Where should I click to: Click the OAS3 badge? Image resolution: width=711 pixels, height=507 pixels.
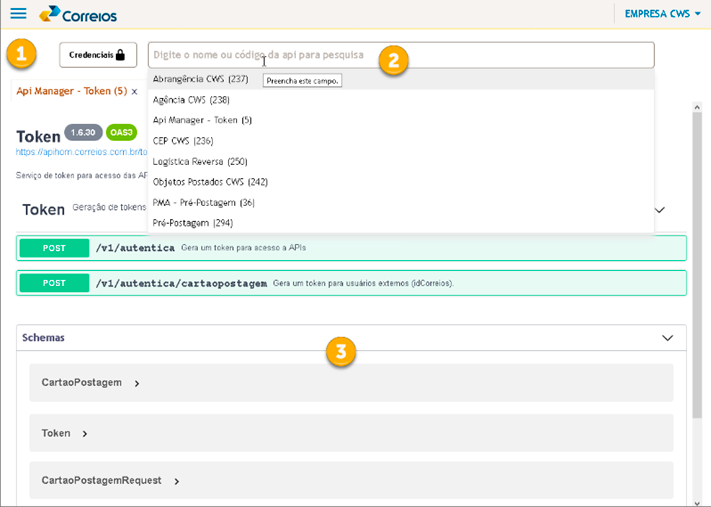[x=121, y=132]
